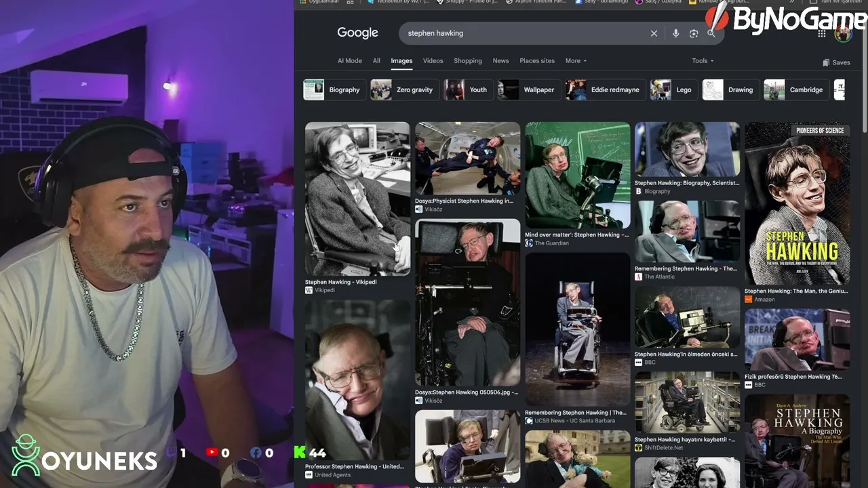Open the Google account avatar menu

pyautogui.click(x=843, y=33)
